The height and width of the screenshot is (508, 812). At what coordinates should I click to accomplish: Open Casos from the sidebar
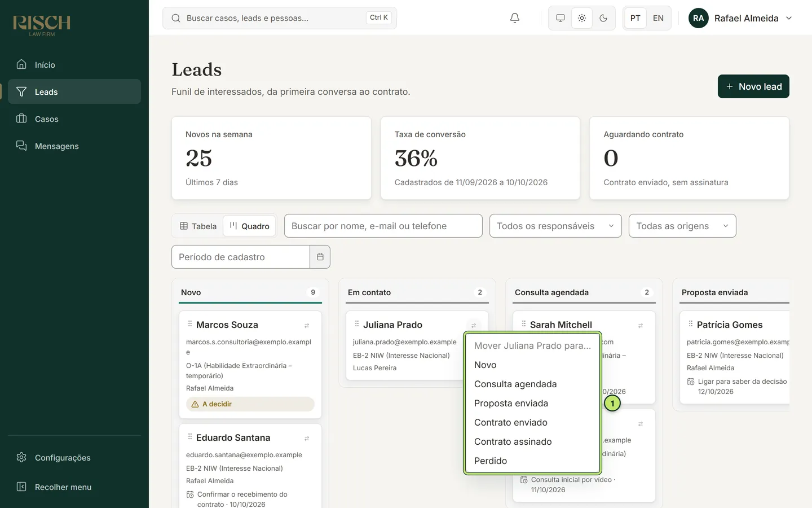[x=74, y=119]
